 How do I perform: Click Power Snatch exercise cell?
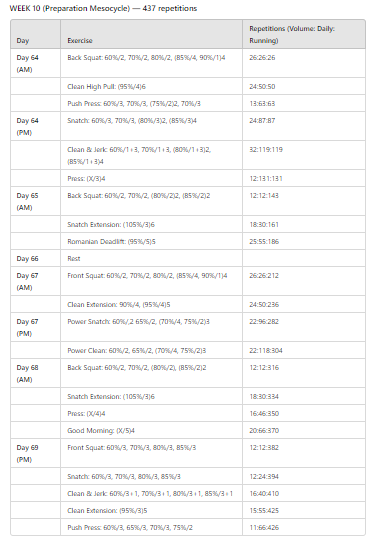(152, 327)
